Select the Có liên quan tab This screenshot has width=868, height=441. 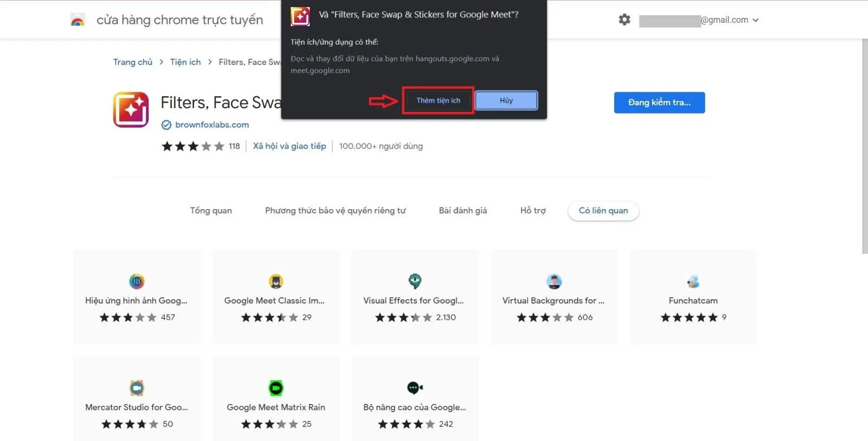pos(603,211)
